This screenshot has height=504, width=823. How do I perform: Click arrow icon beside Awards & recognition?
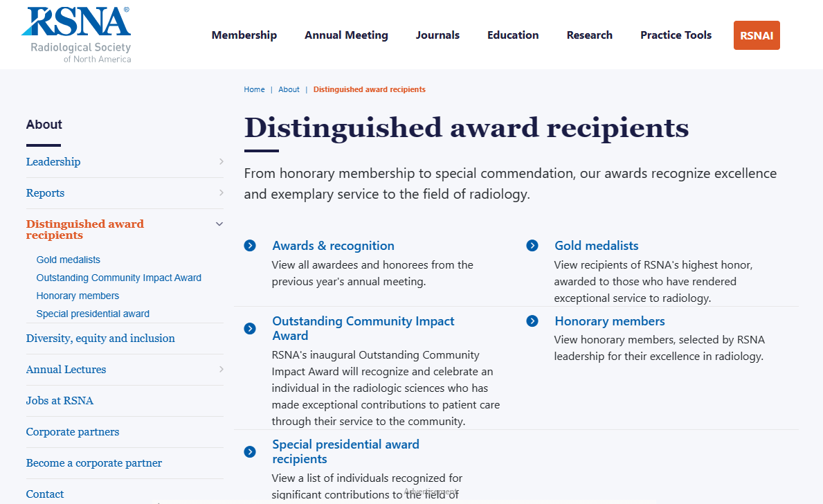click(x=250, y=246)
